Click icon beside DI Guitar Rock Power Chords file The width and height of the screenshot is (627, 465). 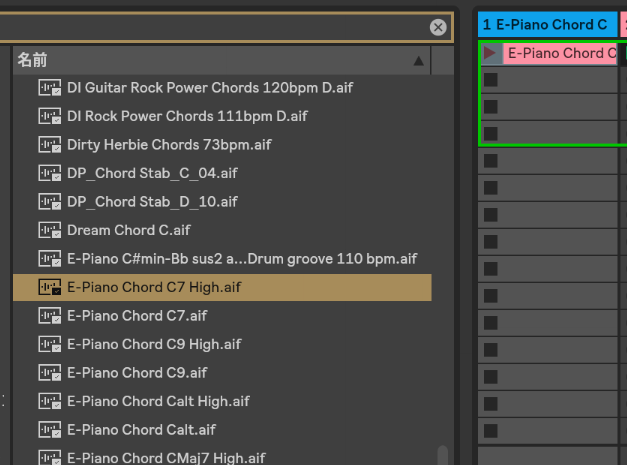click(x=49, y=88)
